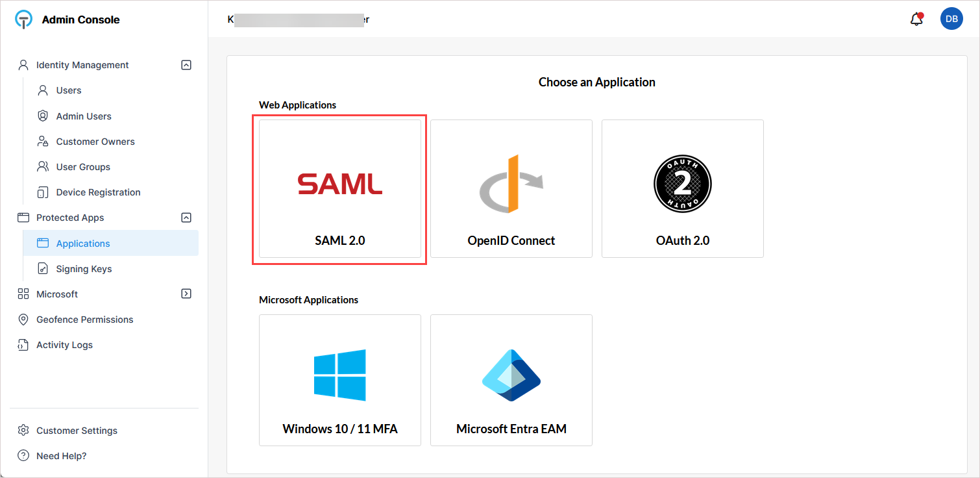980x478 pixels.
Task: Select the SAML 2.0 application tile
Action: 339,188
